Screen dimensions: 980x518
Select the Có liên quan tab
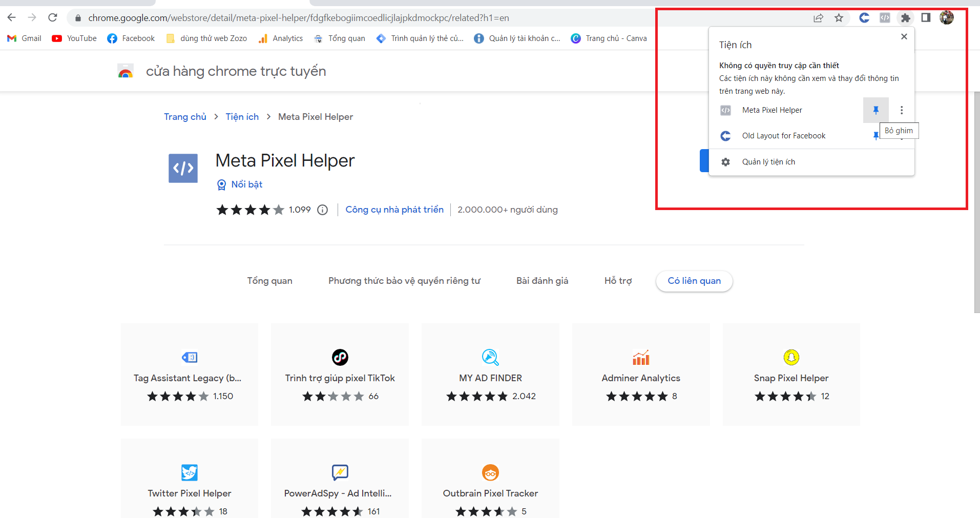(694, 281)
